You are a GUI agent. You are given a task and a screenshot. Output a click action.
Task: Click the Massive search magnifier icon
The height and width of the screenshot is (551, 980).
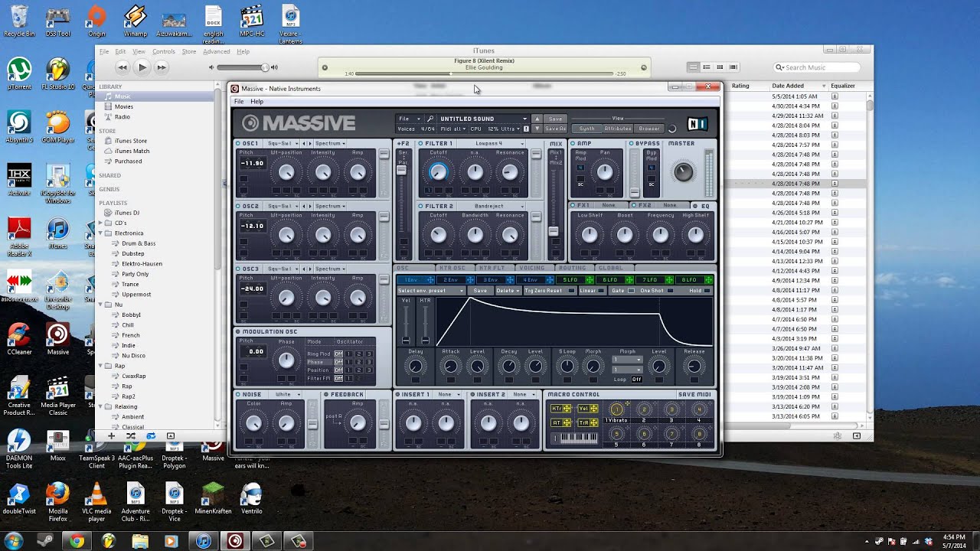coord(430,119)
